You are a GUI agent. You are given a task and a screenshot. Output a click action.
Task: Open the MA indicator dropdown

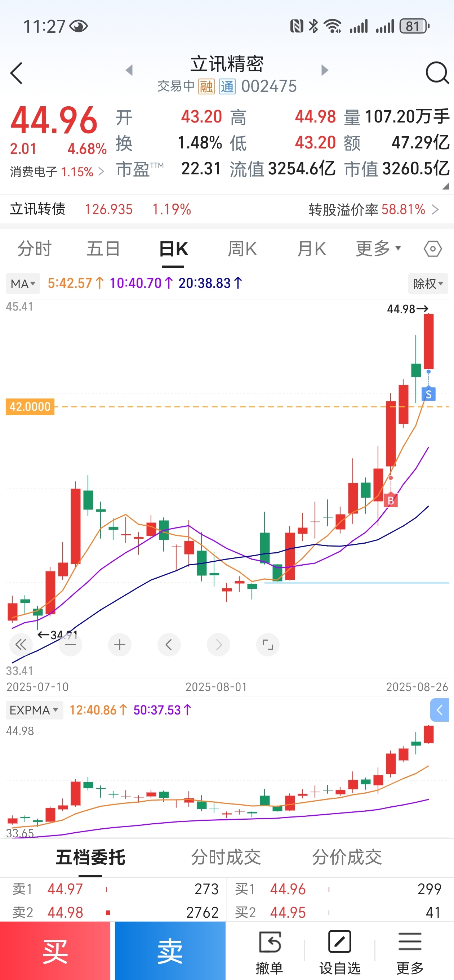click(23, 284)
